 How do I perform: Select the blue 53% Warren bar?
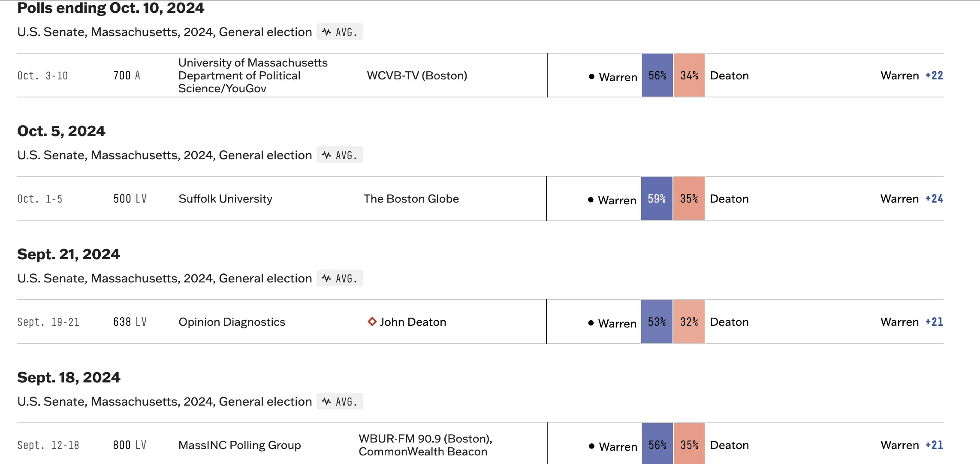pyautogui.click(x=657, y=322)
